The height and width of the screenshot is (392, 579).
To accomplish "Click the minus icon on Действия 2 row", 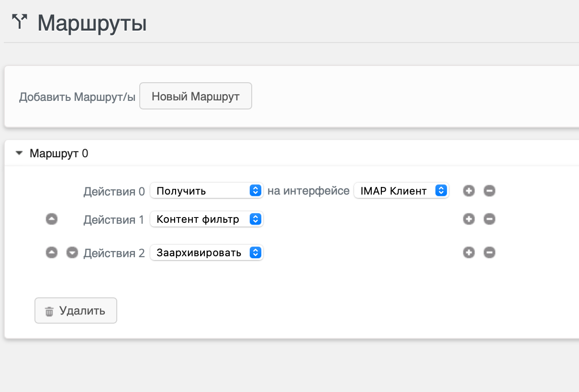I will (x=489, y=252).
